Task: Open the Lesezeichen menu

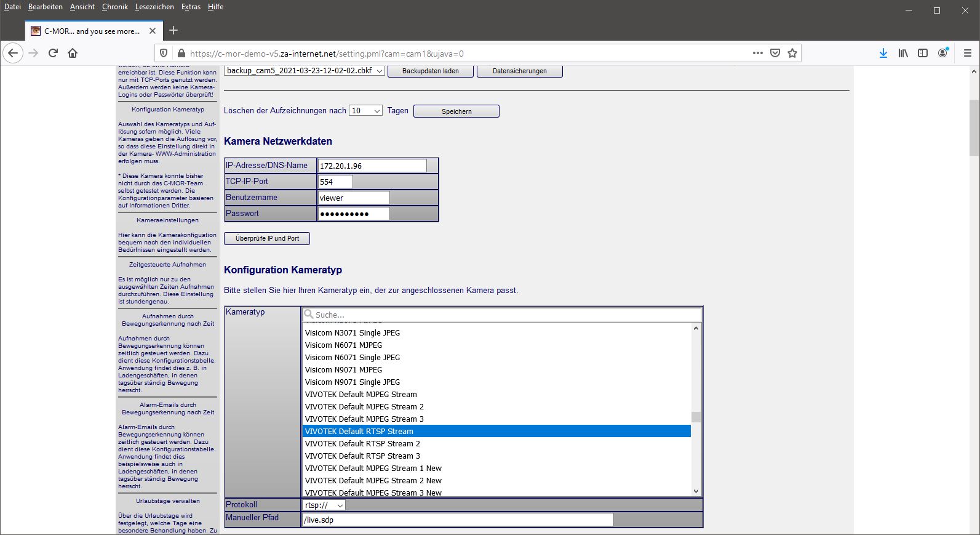Action: click(x=154, y=7)
